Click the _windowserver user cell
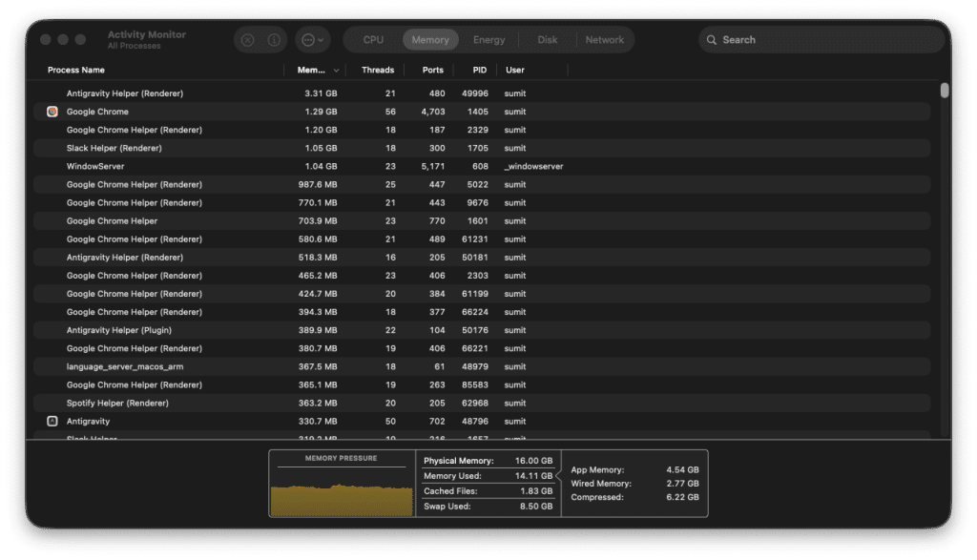This screenshot has width=977, height=560. click(534, 166)
